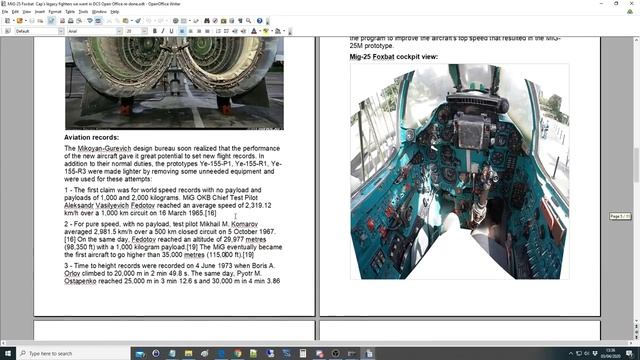640x360 pixels.
Task: Open recent documents arrow beside Open
Action: pyautogui.click(x=26, y=20)
